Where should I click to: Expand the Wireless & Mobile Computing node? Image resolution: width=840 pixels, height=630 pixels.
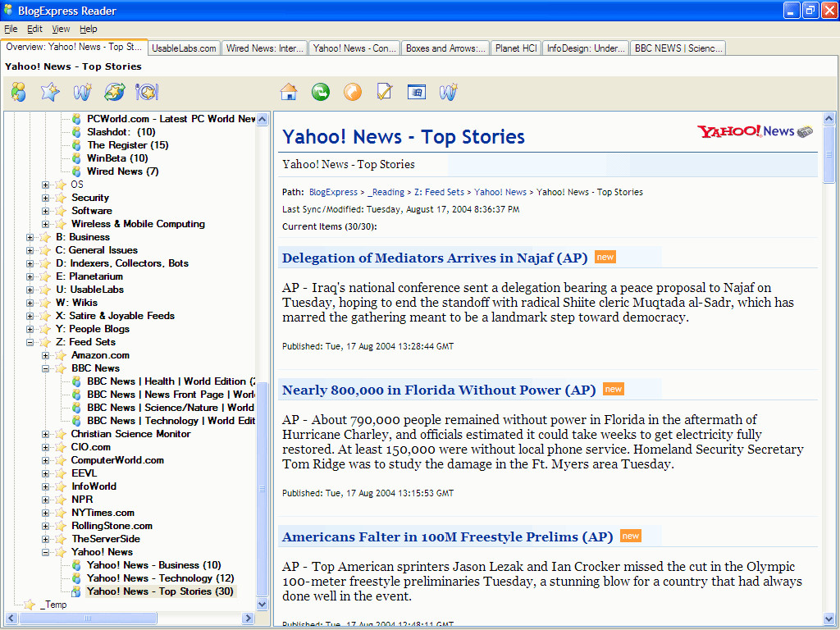tap(46, 224)
